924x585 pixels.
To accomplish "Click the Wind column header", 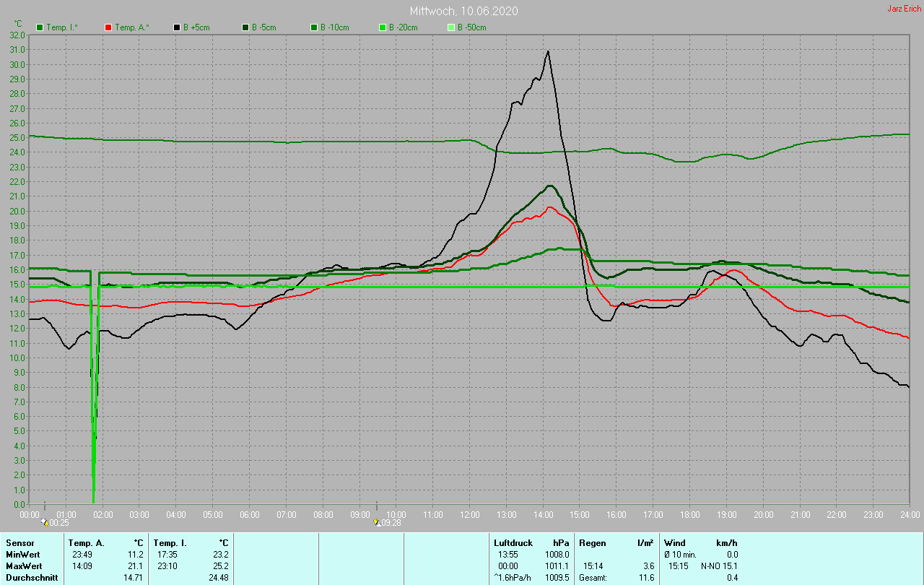I will tap(674, 542).
